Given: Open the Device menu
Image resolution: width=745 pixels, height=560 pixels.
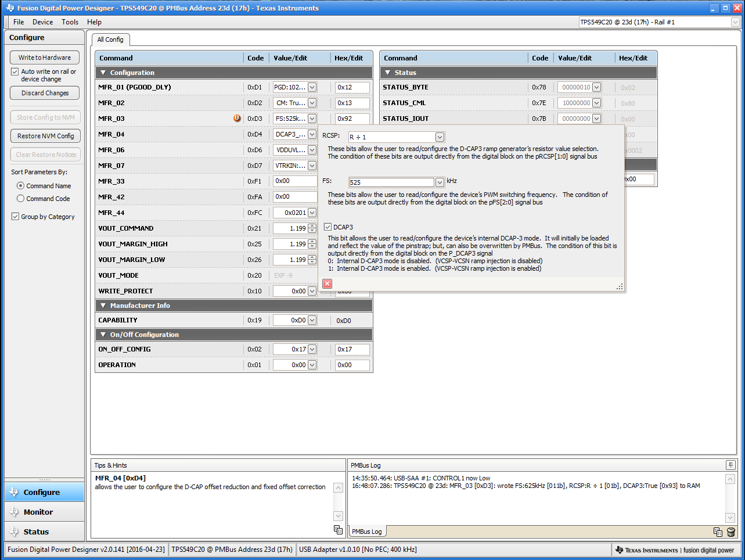Looking at the screenshot, I should (x=42, y=22).
